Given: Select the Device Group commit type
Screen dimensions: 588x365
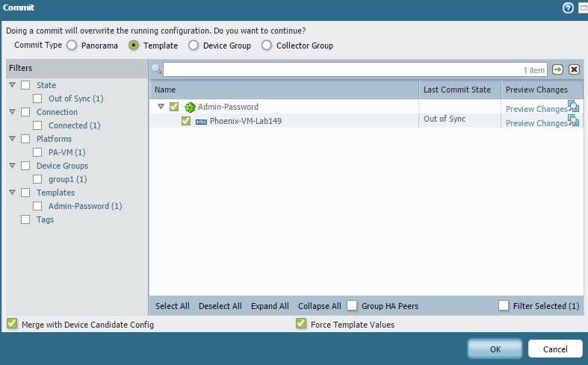Looking at the screenshot, I should (194, 46).
